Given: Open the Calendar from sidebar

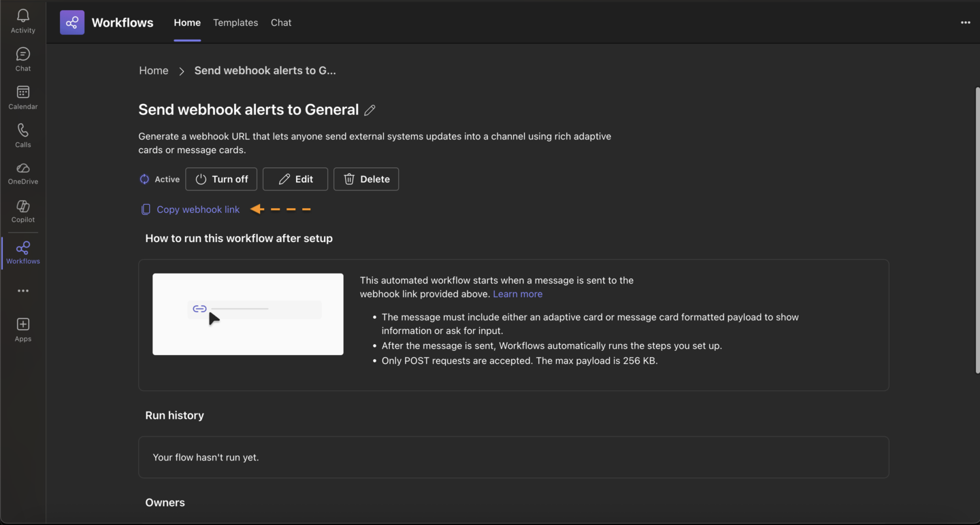Looking at the screenshot, I should coord(22,97).
